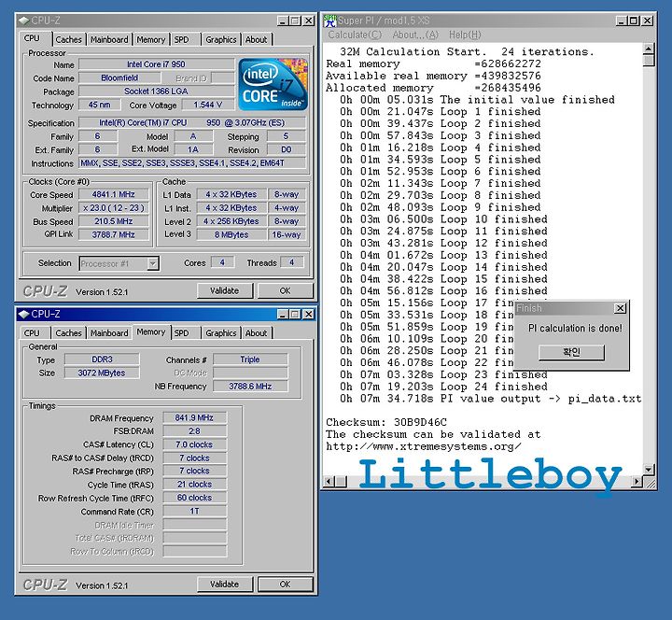Click Validate in top CPU-Z window
Image resolution: width=672 pixels, height=620 pixels.
225,290
